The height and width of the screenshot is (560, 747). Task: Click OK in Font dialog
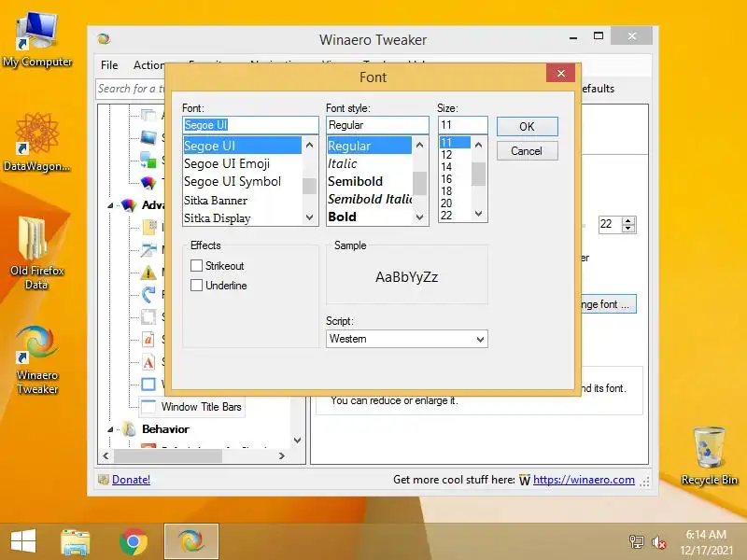coord(527,127)
